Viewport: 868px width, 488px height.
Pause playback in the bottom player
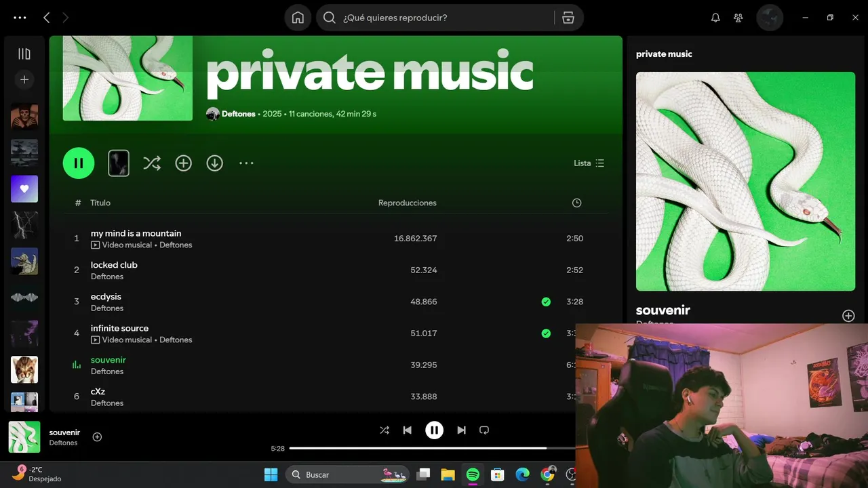tap(434, 430)
